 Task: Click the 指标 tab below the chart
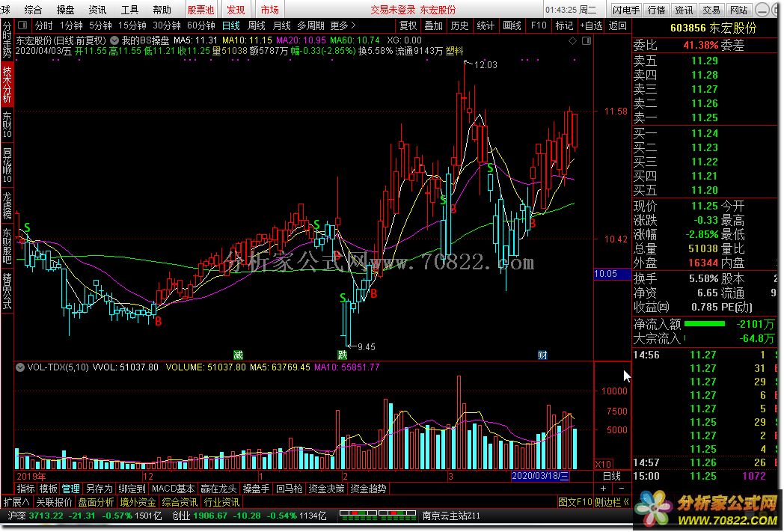click(25, 489)
